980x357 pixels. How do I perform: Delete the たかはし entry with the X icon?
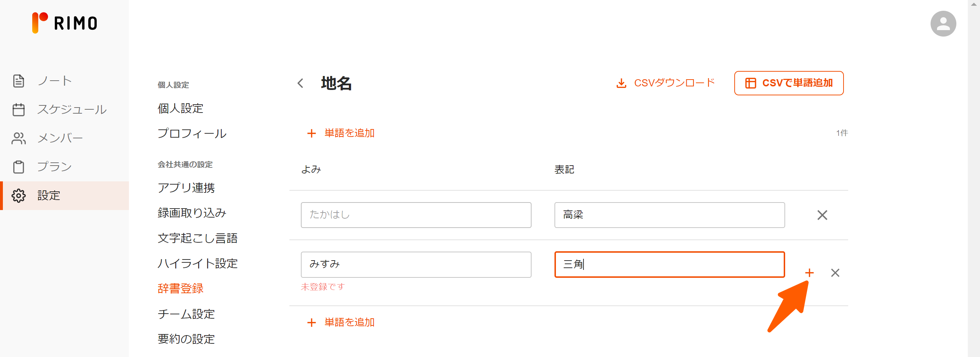tap(822, 215)
